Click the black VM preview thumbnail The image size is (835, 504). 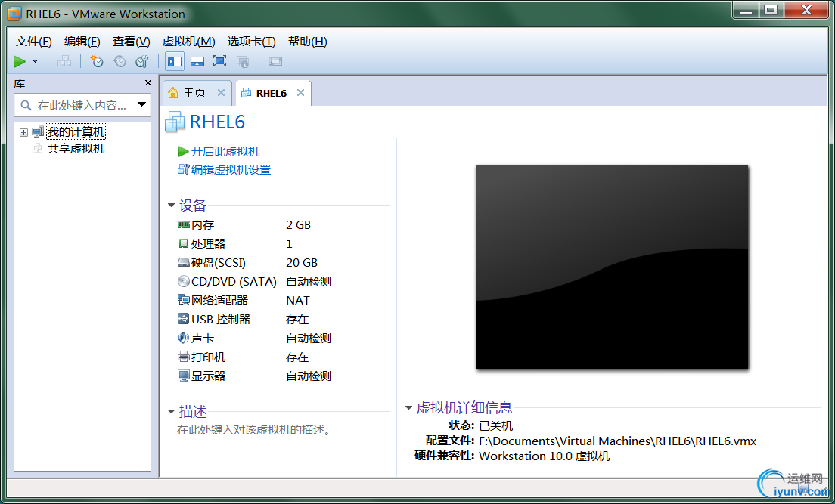point(611,267)
